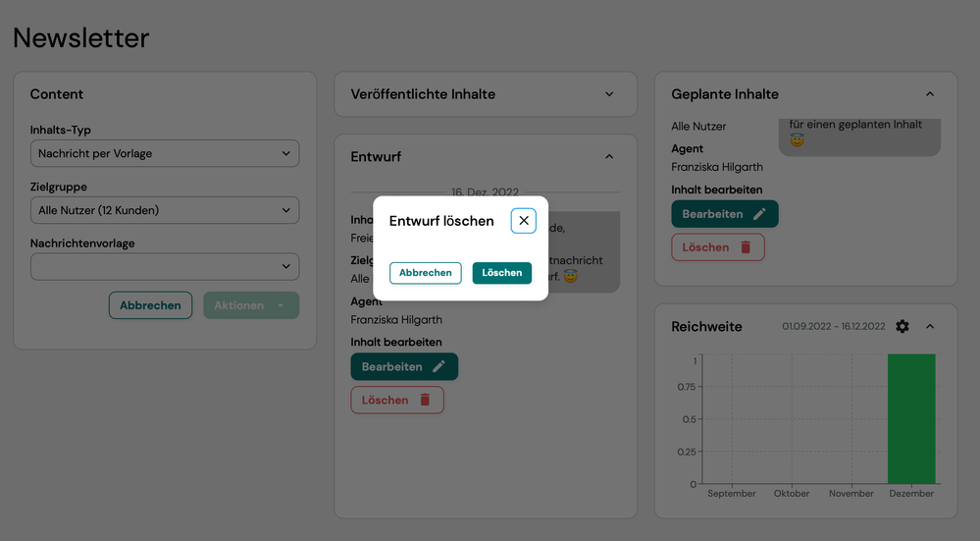Collapse the Geplante Inhalte section
Image resolution: width=980 pixels, height=541 pixels.
coord(930,94)
